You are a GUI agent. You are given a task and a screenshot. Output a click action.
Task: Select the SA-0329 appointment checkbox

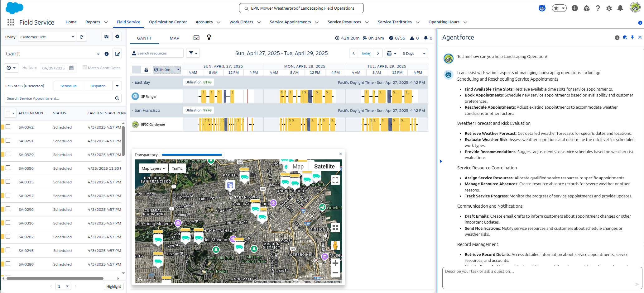8,154
